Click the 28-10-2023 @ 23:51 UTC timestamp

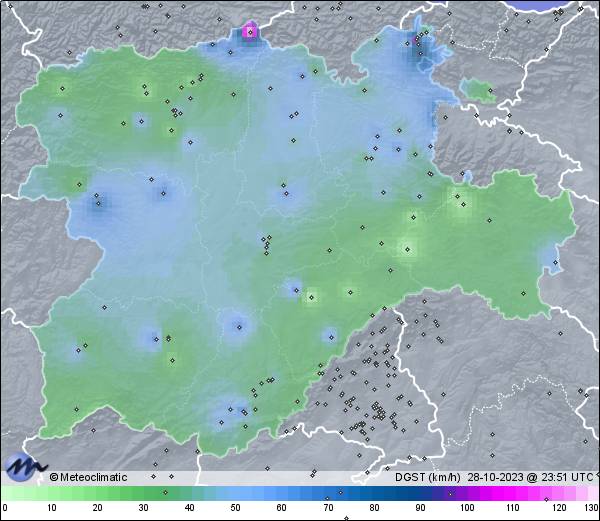pos(531,477)
